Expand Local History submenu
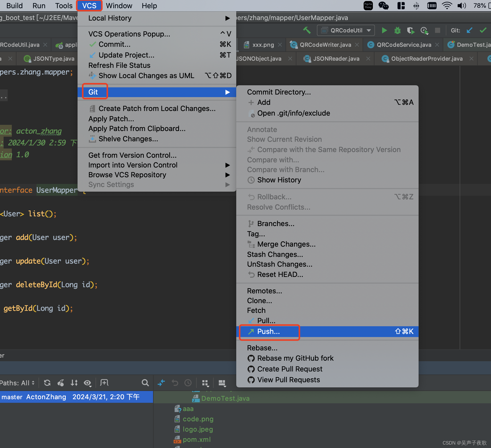Screen dimensions: 491x448 click(x=157, y=18)
